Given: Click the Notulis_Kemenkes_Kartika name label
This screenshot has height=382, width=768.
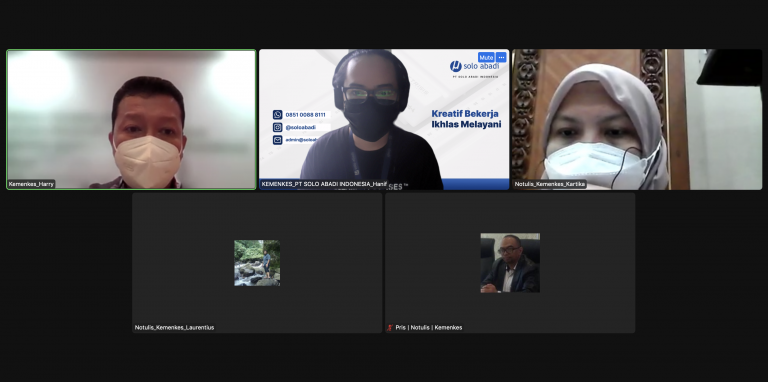Looking at the screenshot, I should click(x=550, y=184).
